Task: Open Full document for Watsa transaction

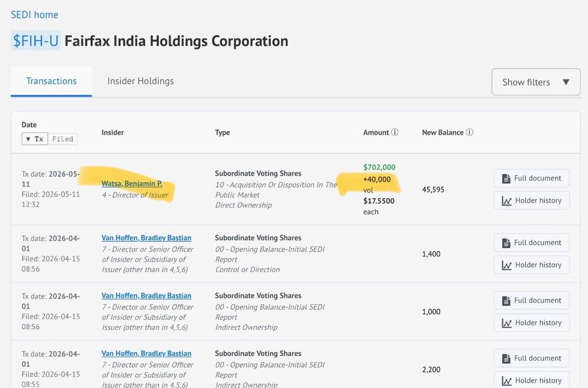Action: [532, 178]
